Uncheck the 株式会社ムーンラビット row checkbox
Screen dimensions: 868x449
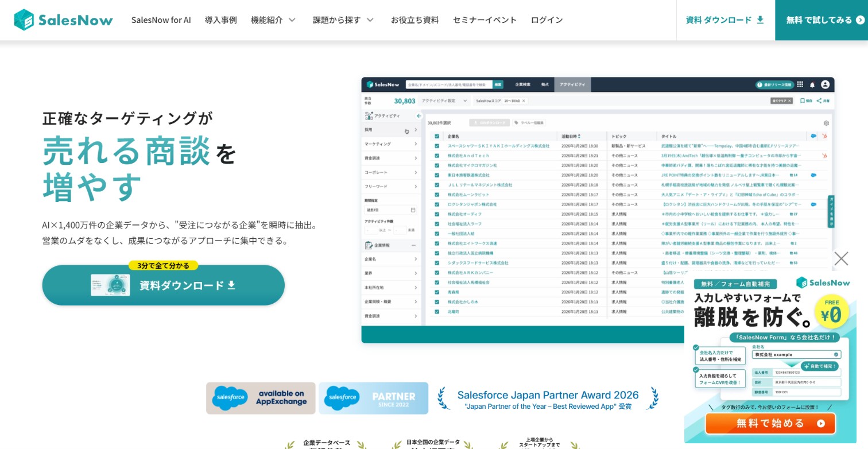[x=437, y=195]
